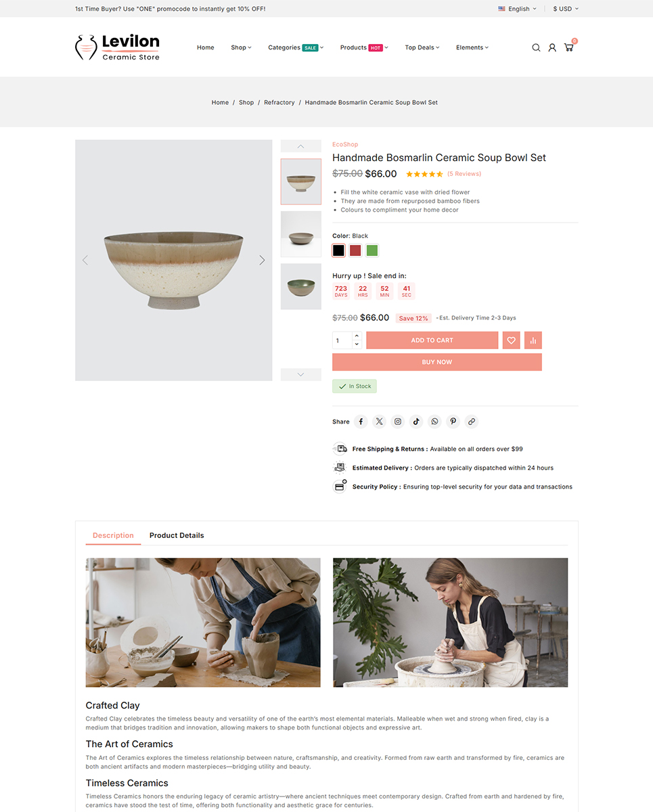Image resolution: width=653 pixels, height=812 pixels.
Task: Click the Add To Cart button
Action: coord(432,340)
